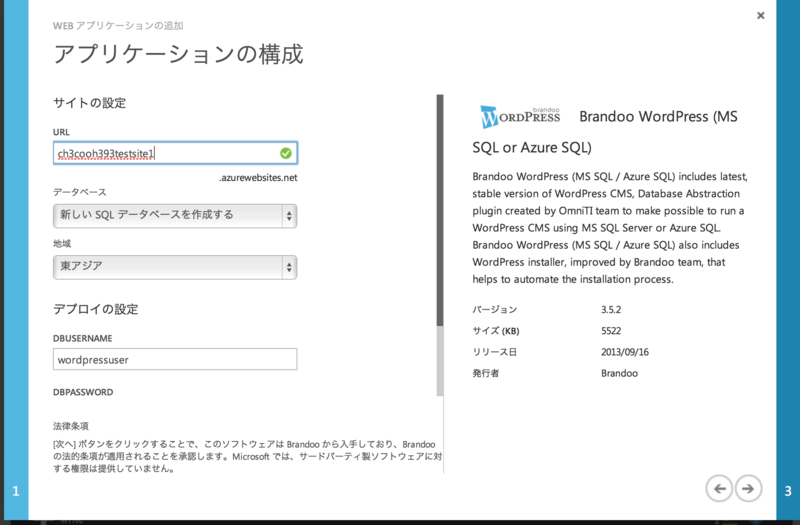Click the デプロイの設定 heading
800x525 pixels.
point(95,309)
